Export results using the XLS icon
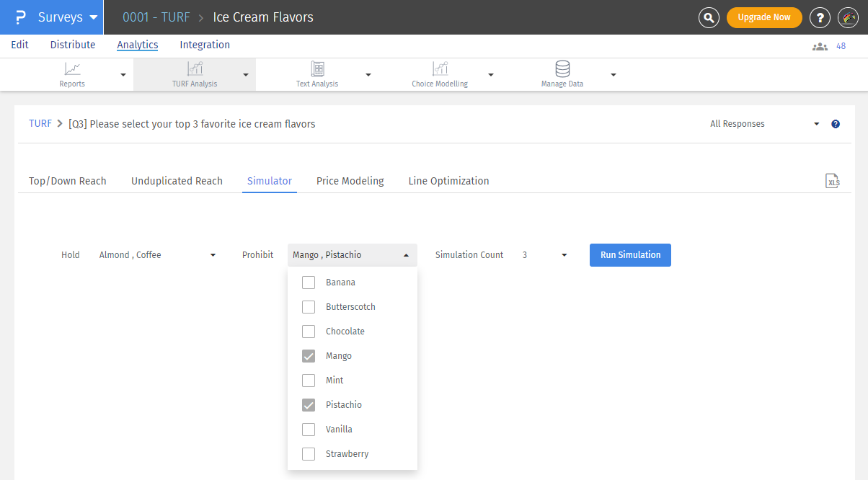The image size is (868, 480). pos(833,181)
